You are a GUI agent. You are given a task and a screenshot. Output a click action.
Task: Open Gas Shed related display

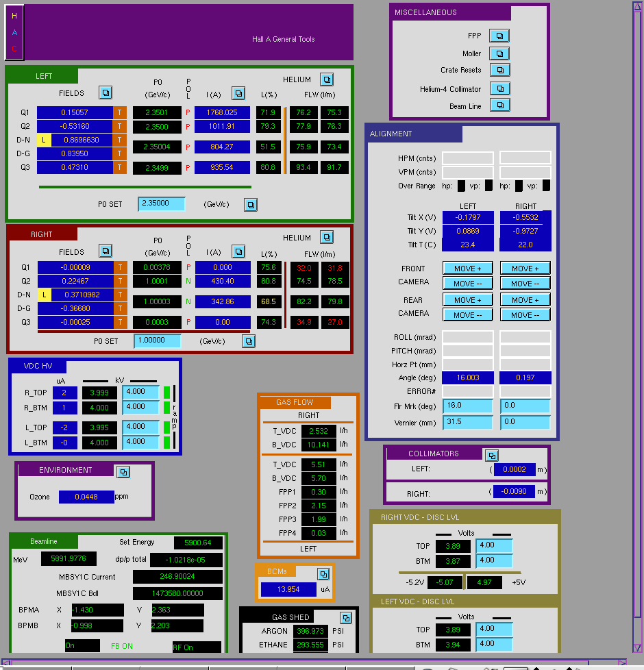(346, 617)
